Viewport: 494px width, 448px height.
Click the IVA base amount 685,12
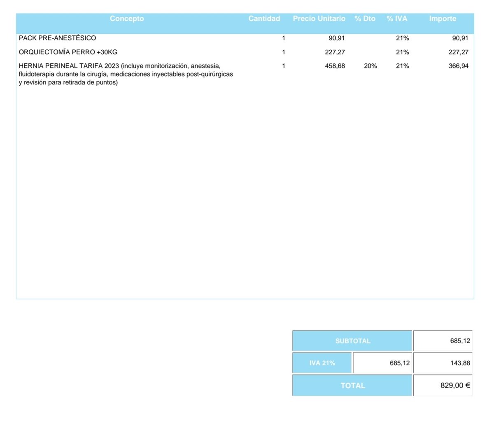click(x=382, y=363)
